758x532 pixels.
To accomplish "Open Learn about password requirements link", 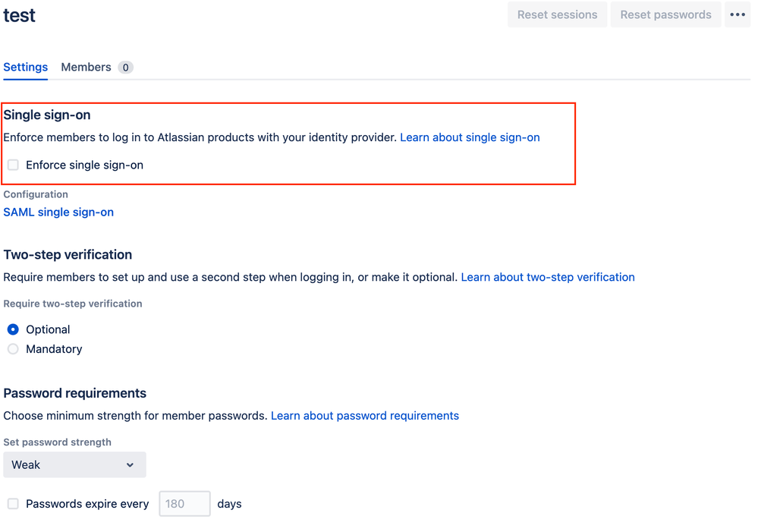I will coord(365,416).
